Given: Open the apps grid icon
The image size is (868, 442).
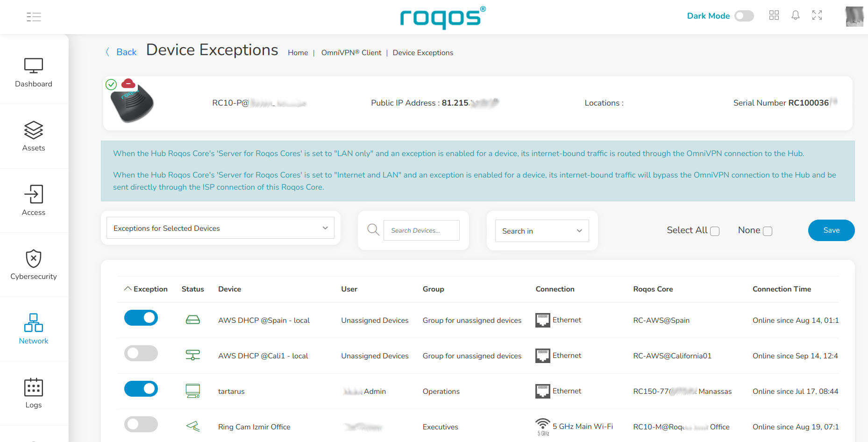Looking at the screenshot, I should point(774,15).
